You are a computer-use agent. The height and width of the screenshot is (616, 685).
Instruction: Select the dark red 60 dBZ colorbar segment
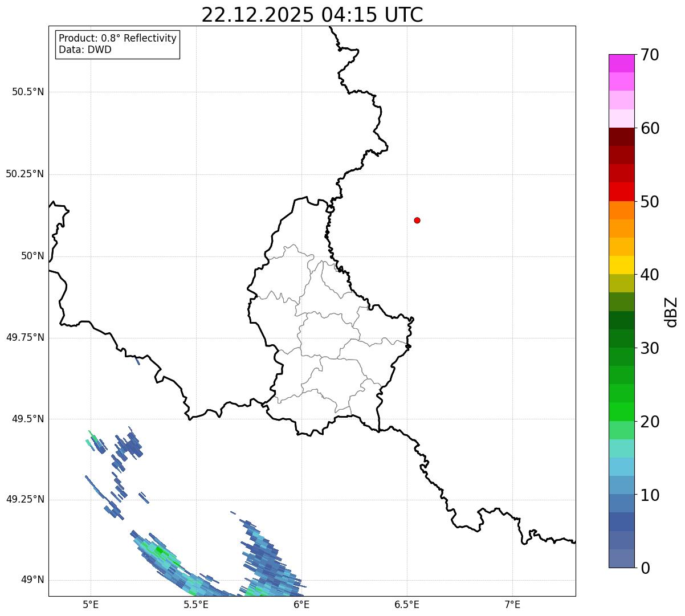click(621, 137)
